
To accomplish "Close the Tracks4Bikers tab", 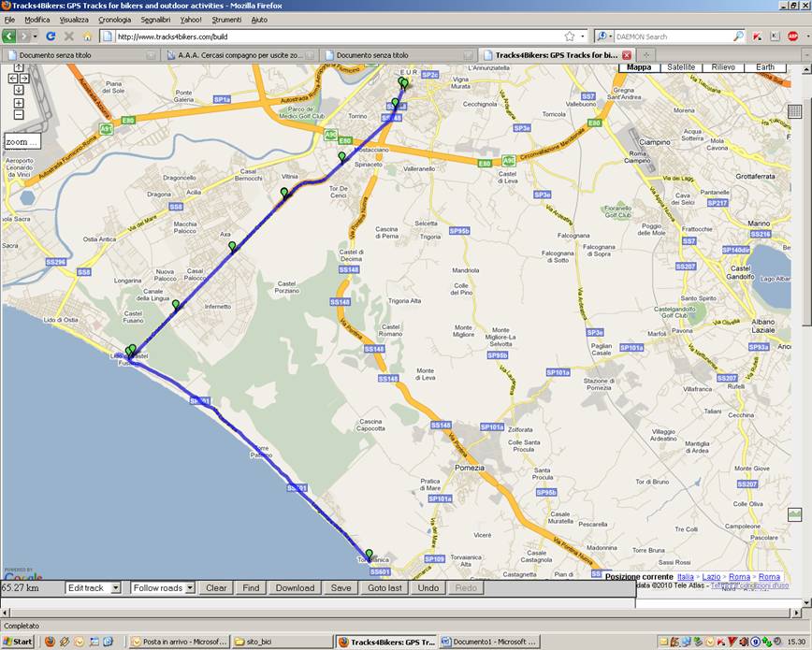I will point(627,55).
